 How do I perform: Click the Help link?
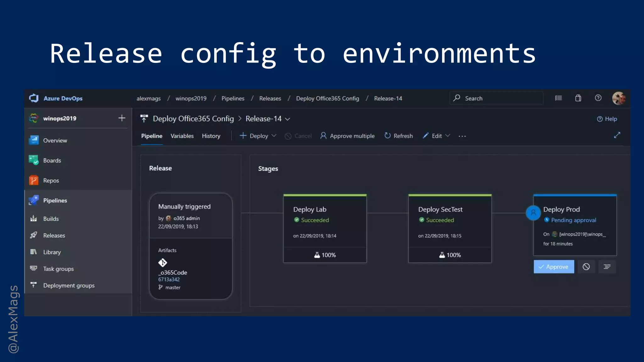point(607,119)
